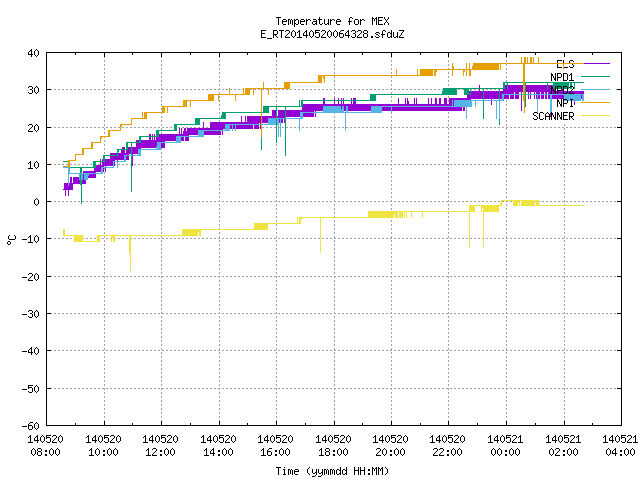Click the 'Time (yymmdd HH:MM)' axis title
The image size is (640, 480).
(x=332, y=471)
